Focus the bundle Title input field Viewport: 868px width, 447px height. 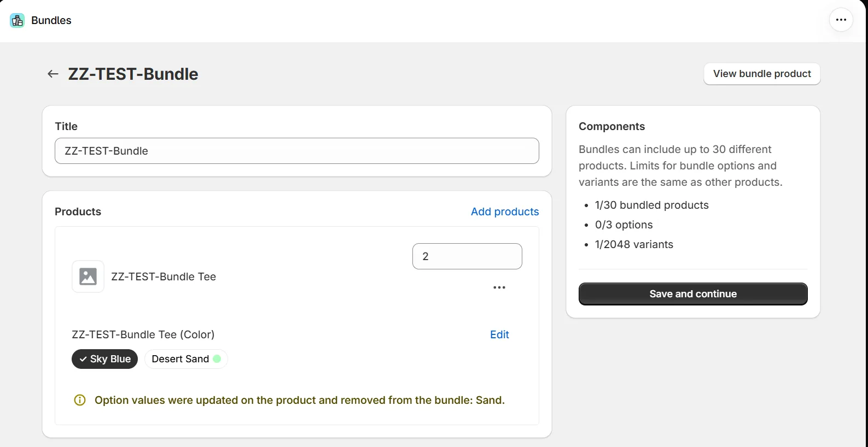point(297,151)
